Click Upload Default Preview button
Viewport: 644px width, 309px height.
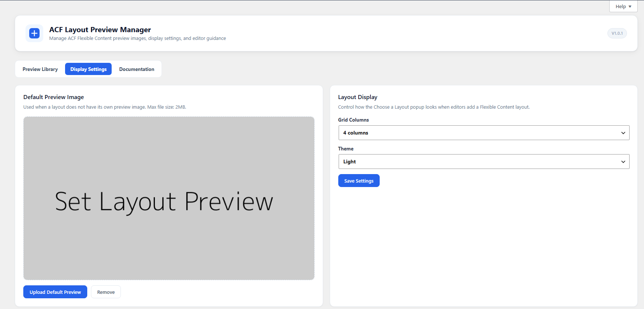pos(55,292)
